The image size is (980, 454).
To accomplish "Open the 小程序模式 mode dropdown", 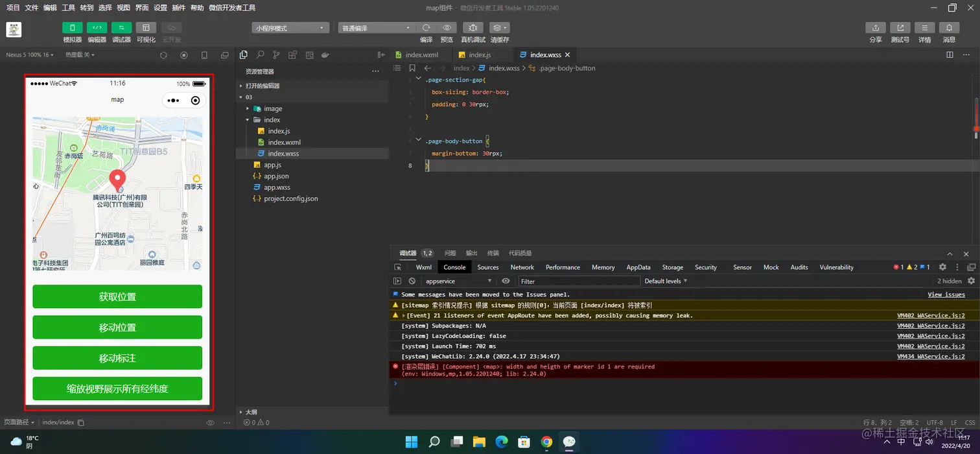I will point(290,28).
